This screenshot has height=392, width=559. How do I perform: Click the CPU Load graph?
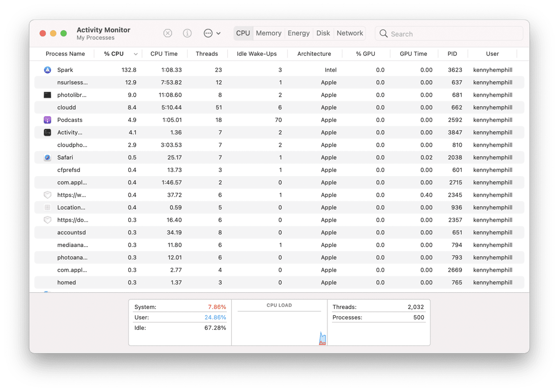coord(279,325)
